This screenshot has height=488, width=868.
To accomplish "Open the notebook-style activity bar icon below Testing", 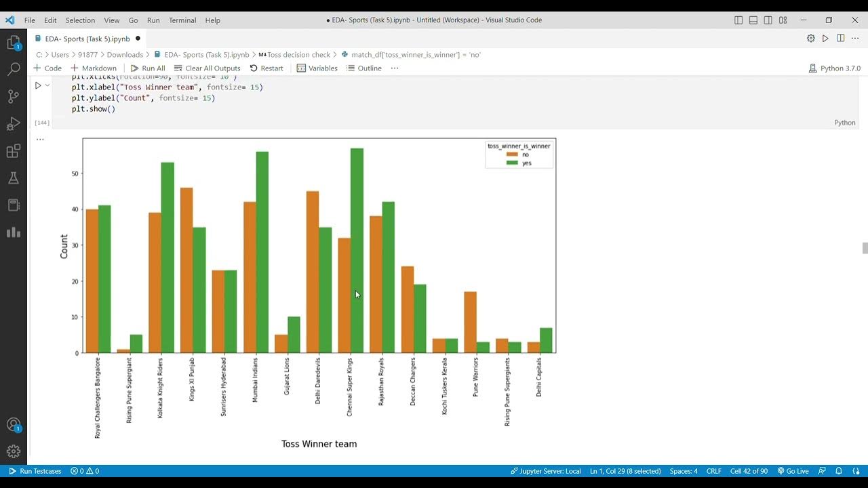I will 14,205.
